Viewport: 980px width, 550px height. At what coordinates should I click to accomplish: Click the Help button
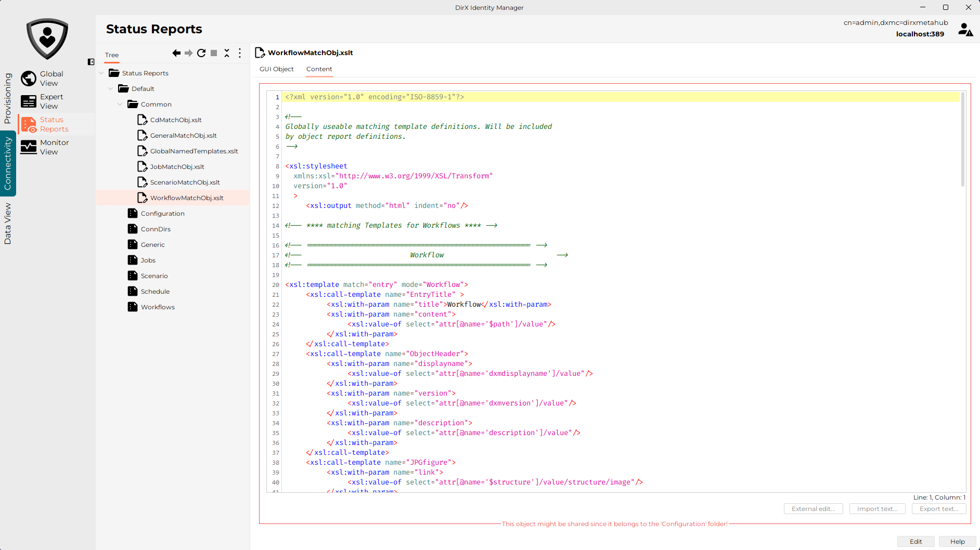point(958,542)
